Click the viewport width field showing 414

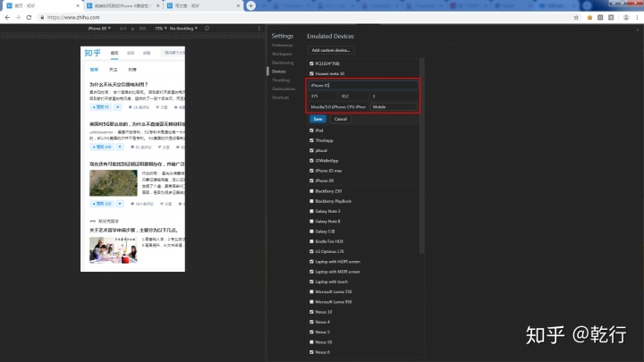pos(123,29)
